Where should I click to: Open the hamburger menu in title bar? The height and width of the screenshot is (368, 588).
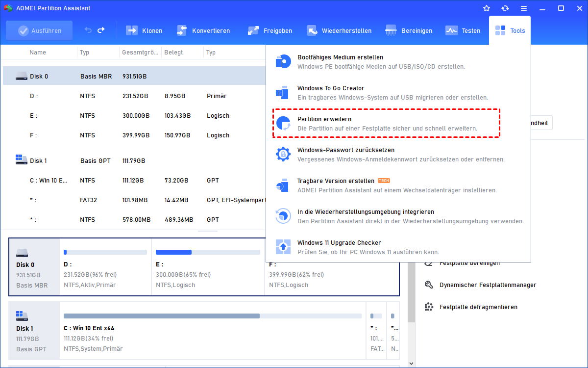[524, 8]
